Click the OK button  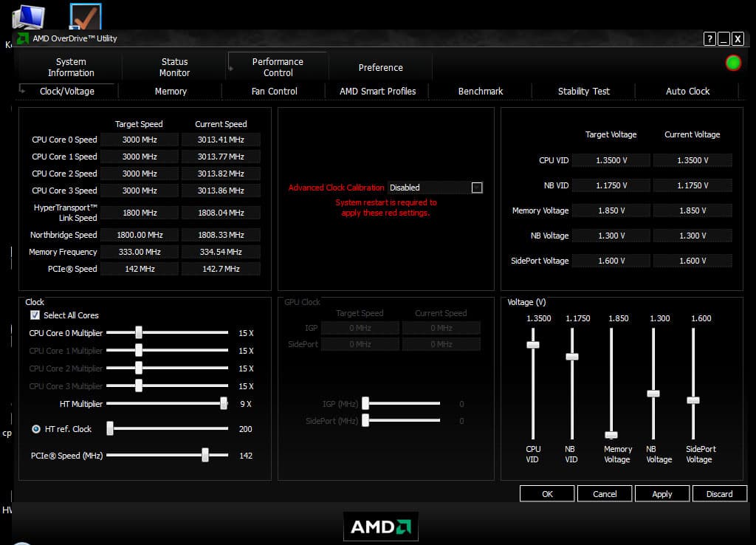(547, 494)
